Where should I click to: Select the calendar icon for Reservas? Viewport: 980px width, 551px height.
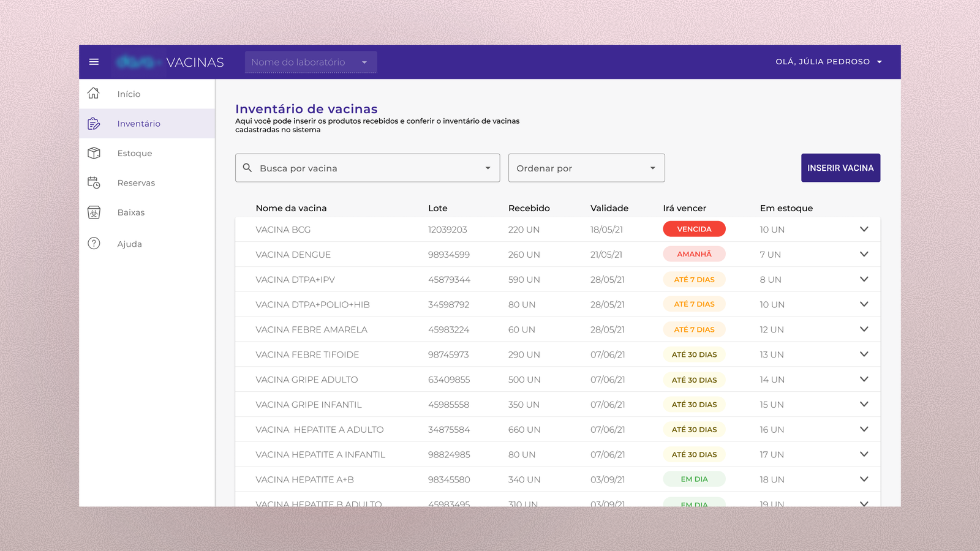tap(94, 182)
